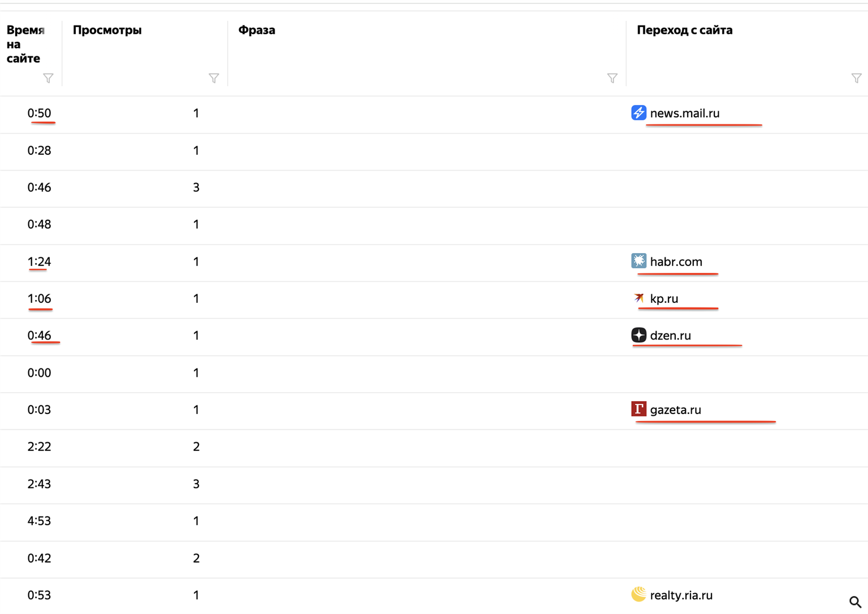Image resolution: width=868 pixels, height=614 pixels.
Task: Sort by Просмотры column header
Action: (107, 30)
